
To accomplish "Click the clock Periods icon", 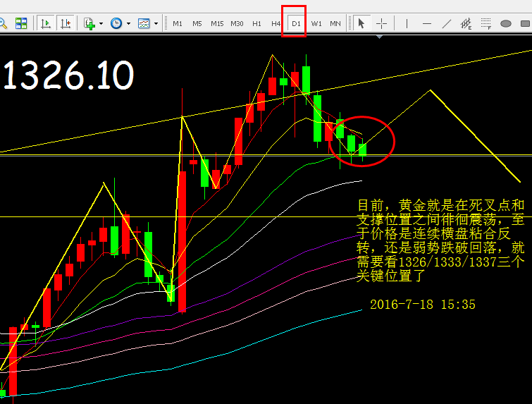I will (x=116, y=23).
